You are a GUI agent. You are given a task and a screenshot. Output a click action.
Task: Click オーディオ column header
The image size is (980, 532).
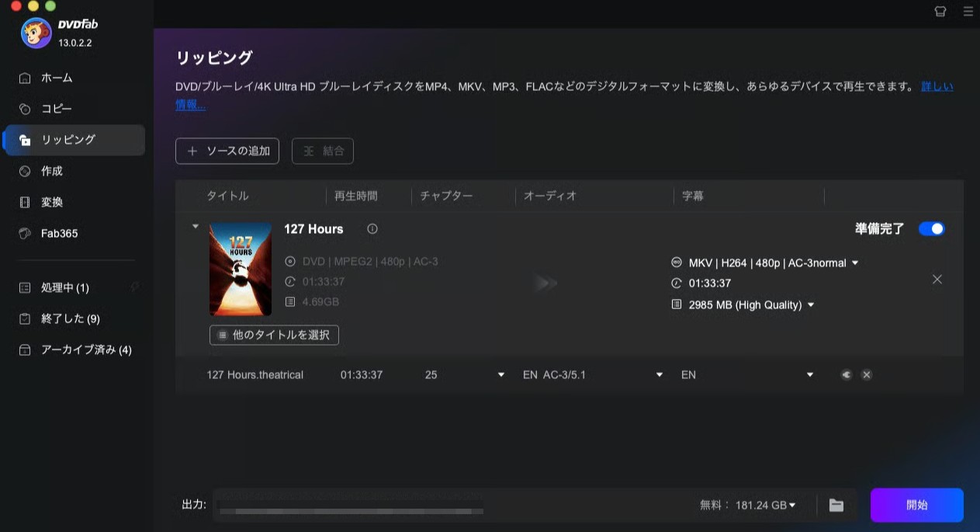(x=550, y=196)
